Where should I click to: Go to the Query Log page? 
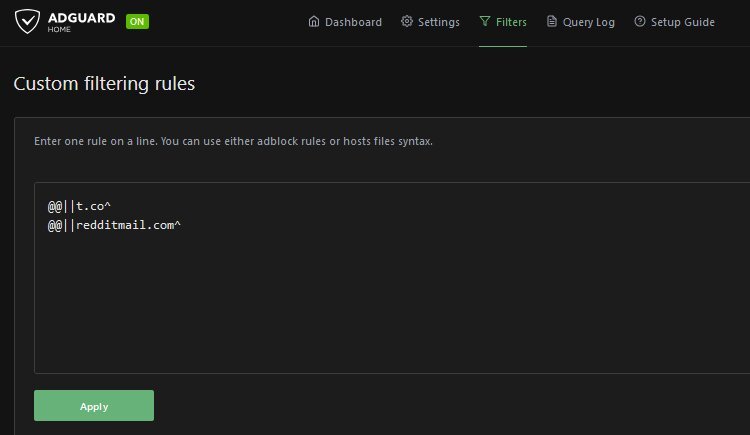(588, 22)
